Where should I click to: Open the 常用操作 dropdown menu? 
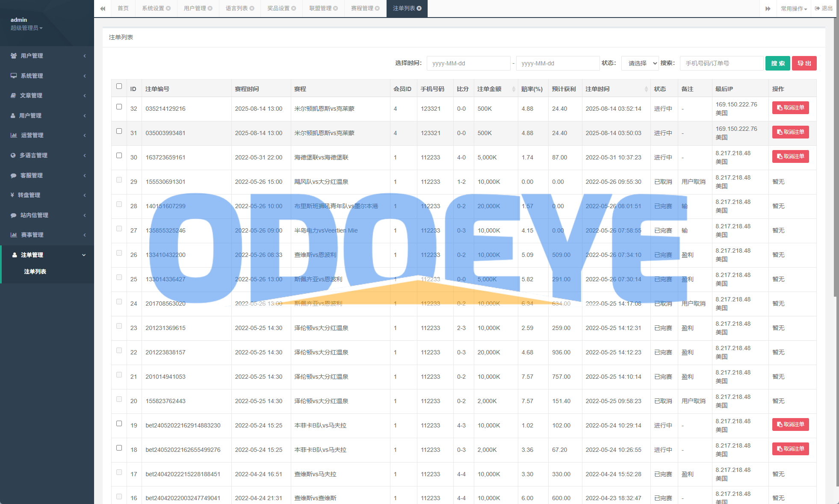(x=794, y=9)
